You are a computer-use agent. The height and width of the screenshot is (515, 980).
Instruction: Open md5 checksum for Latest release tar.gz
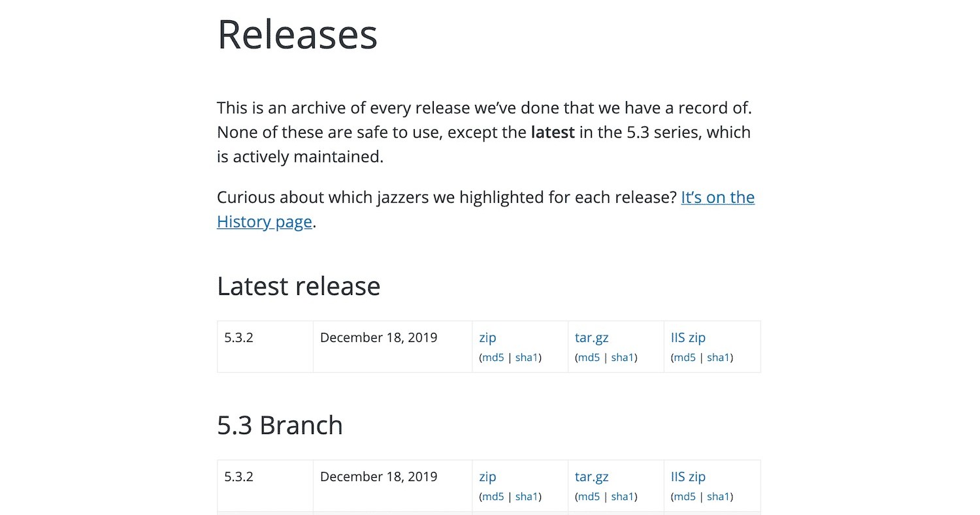pyautogui.click(x=589, y=357)
